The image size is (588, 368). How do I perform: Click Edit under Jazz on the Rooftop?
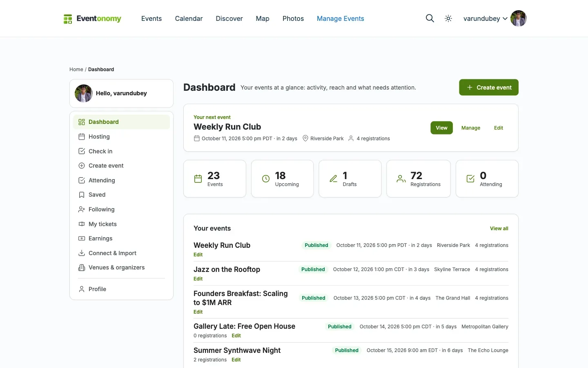[198, 279]
